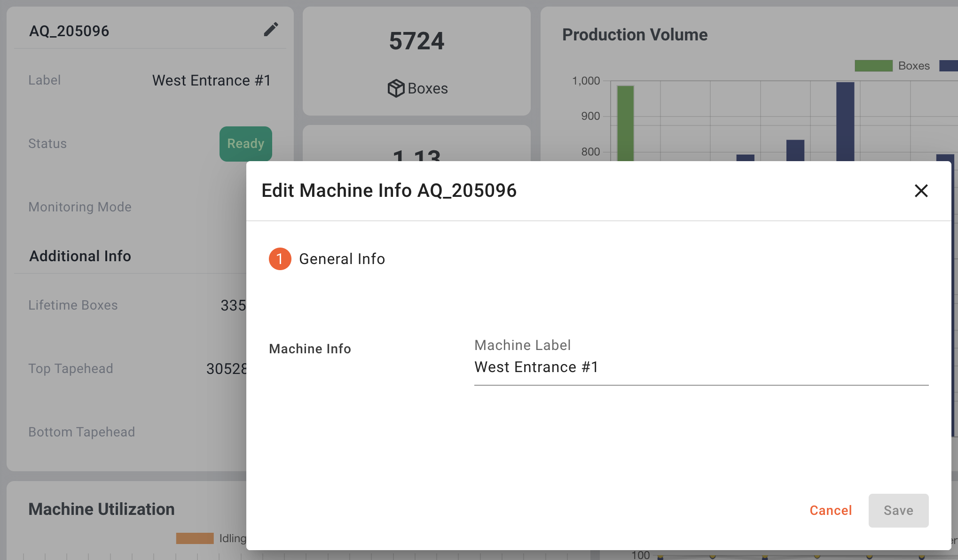Click the Additional Info section header

(x=80, y=256)
